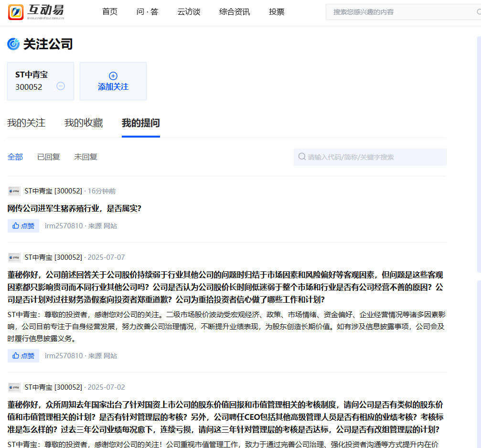The height and width of the screenshot is (448, 481).
Task: Filter questions by 已回复
Action: pos(48,157)
